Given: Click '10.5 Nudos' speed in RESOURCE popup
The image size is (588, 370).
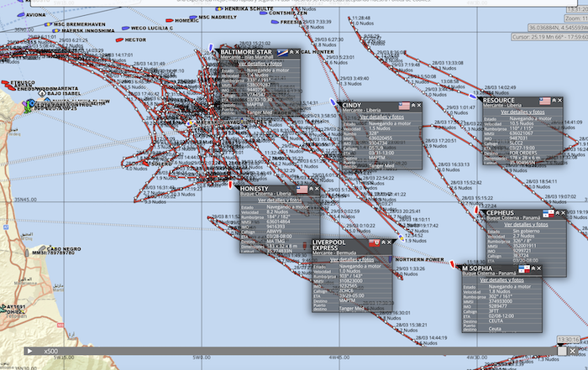Looking at the screenshot, I should (x=522, y=123).
